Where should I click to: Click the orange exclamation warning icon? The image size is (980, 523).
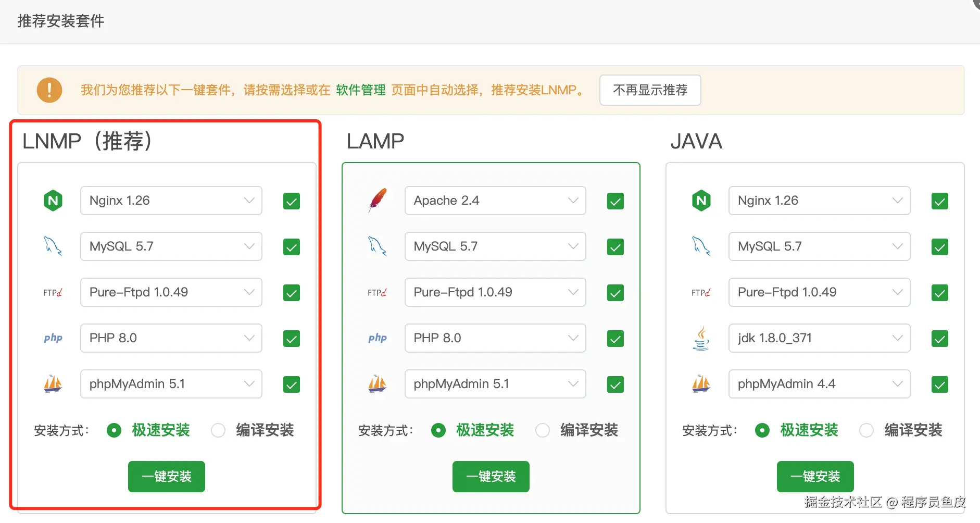pos(49,90)
